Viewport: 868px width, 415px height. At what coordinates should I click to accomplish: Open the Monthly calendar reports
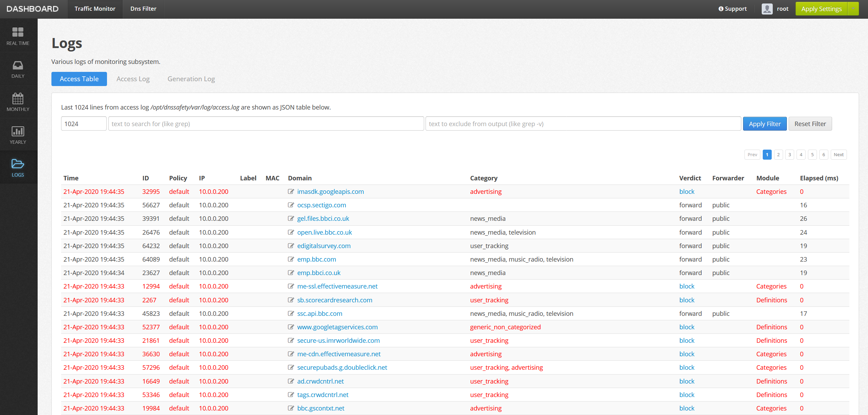click(18, 102)
